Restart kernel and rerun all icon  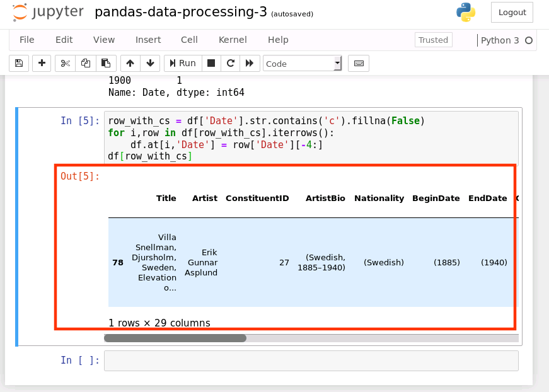(250, 64)
